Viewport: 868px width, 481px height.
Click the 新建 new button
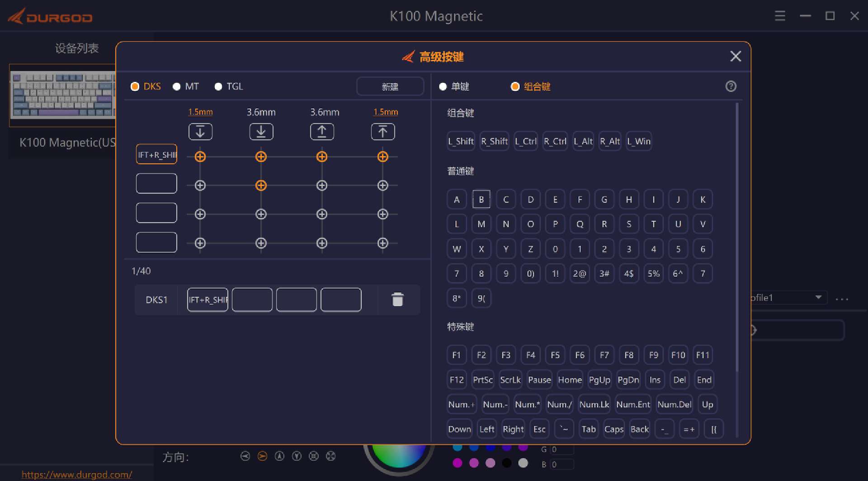click(390, 86)
